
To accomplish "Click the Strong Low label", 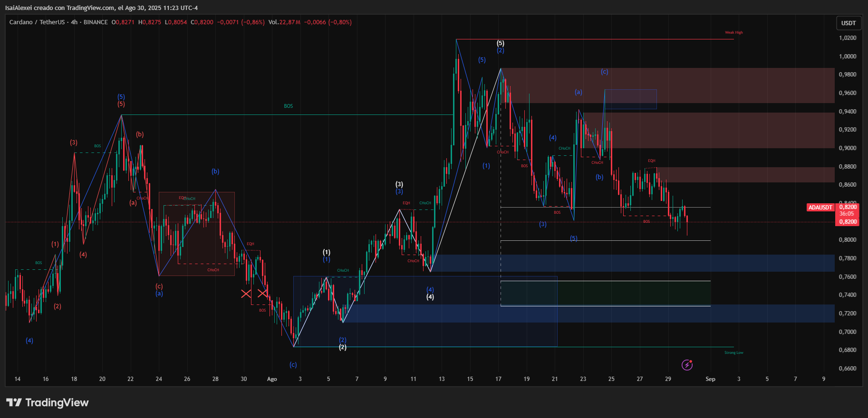I will (x=733, y=353).
